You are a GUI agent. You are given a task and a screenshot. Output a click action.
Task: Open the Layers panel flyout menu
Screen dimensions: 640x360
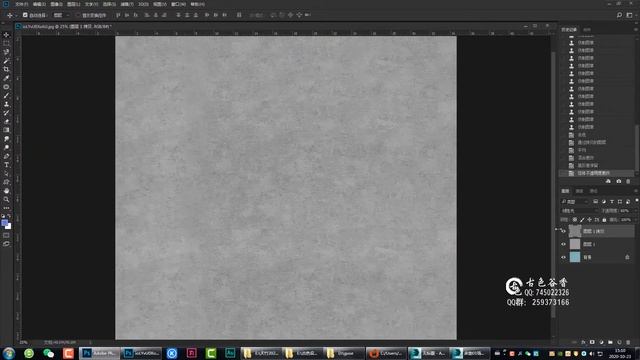point(636,191)
